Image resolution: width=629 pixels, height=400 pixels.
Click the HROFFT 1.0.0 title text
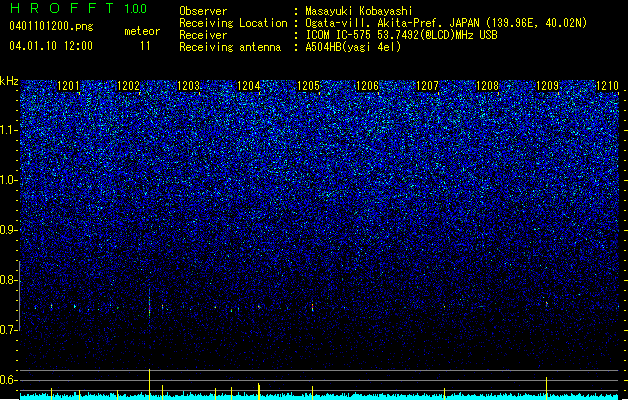79,8
